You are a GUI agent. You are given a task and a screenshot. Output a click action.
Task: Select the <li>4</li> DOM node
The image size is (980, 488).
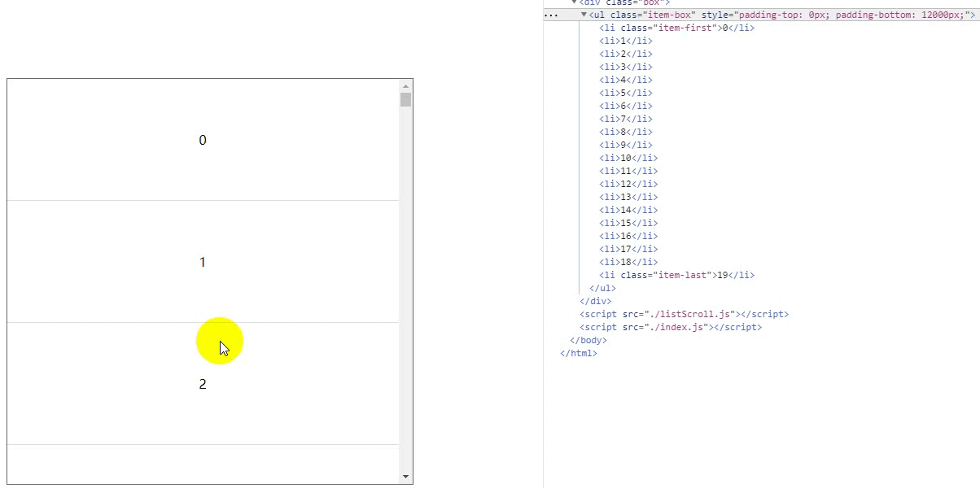(x=626, y=80)
